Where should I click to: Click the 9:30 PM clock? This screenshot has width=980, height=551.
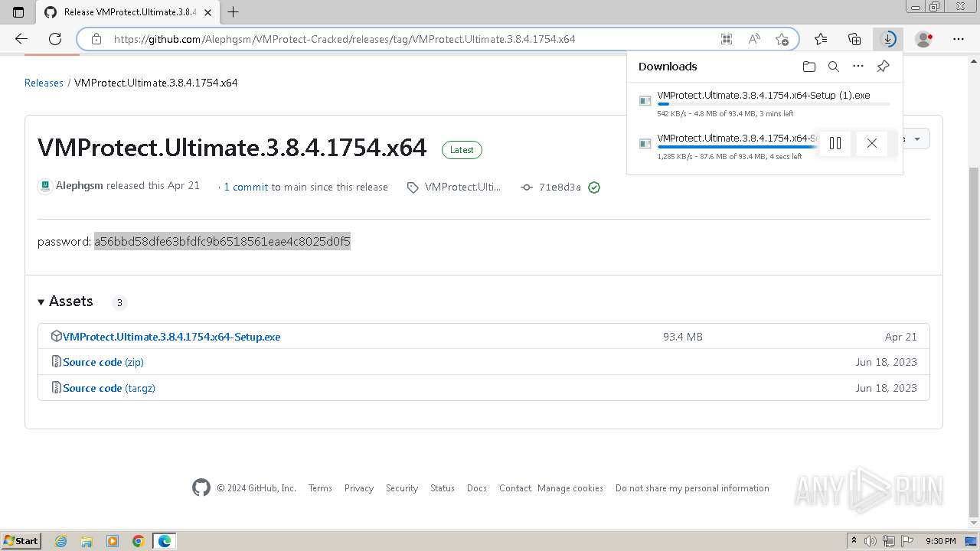click(x=941, y=541)
